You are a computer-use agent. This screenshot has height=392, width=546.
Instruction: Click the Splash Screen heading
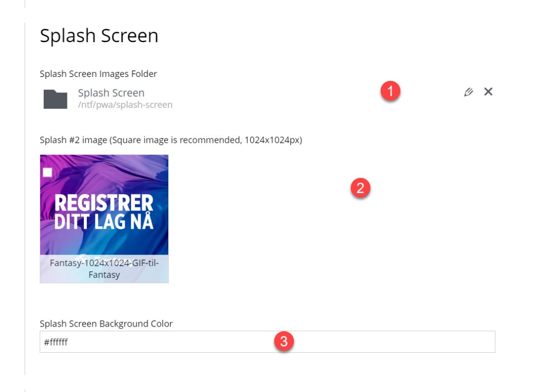click(99, 36)
